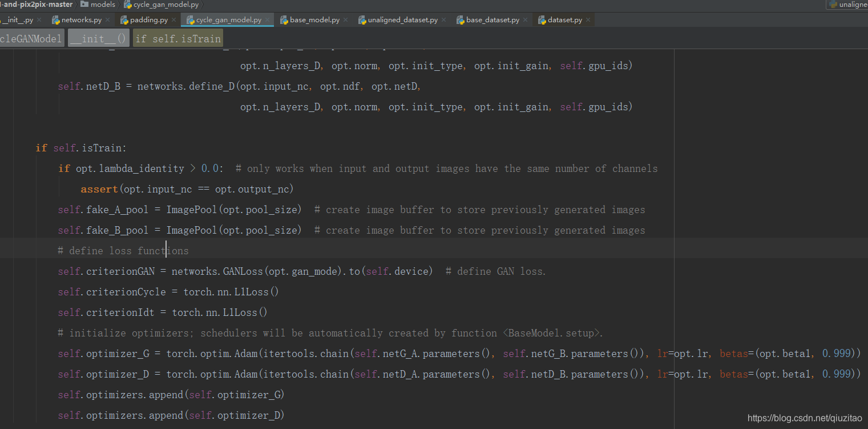Click 'self.optimizers.append(self.optimizer_G)' line

(x=171, y=395)
